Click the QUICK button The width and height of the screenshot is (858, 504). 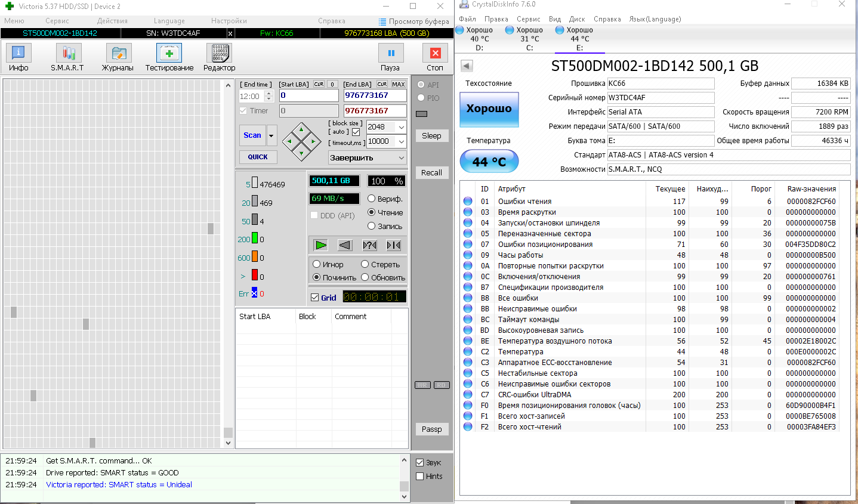point(258,157)
